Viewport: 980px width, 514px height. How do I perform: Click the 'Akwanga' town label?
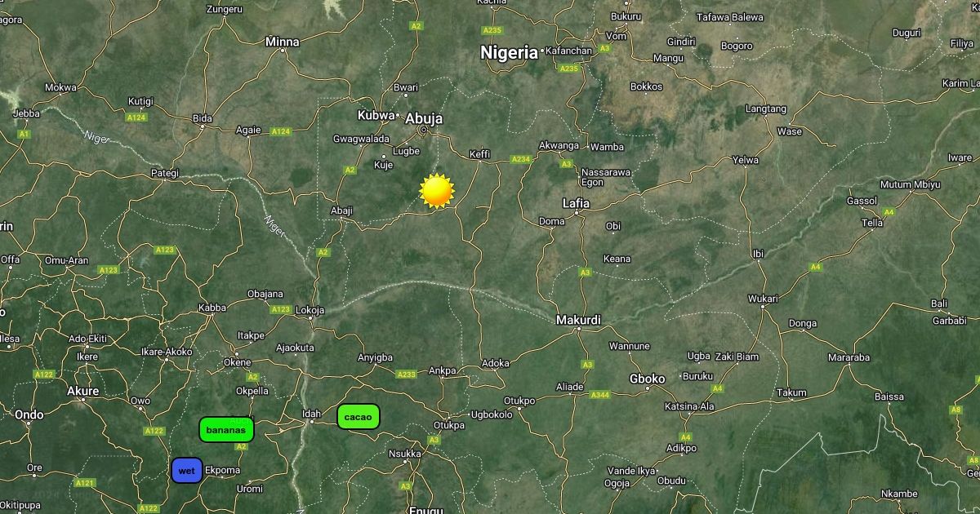[559, 145]
